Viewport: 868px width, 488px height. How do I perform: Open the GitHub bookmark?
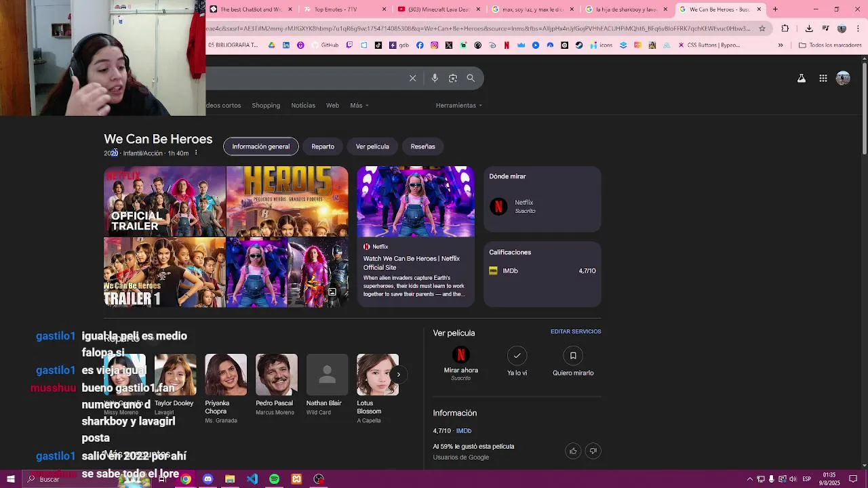click(x=325, y=45)
